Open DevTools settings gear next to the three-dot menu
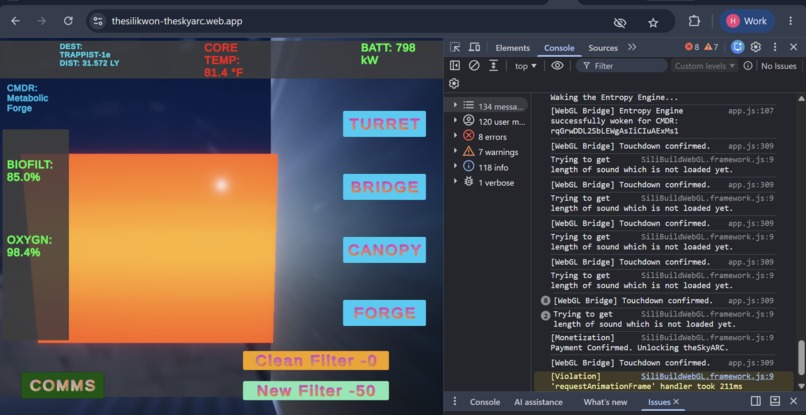 (756, 47)
